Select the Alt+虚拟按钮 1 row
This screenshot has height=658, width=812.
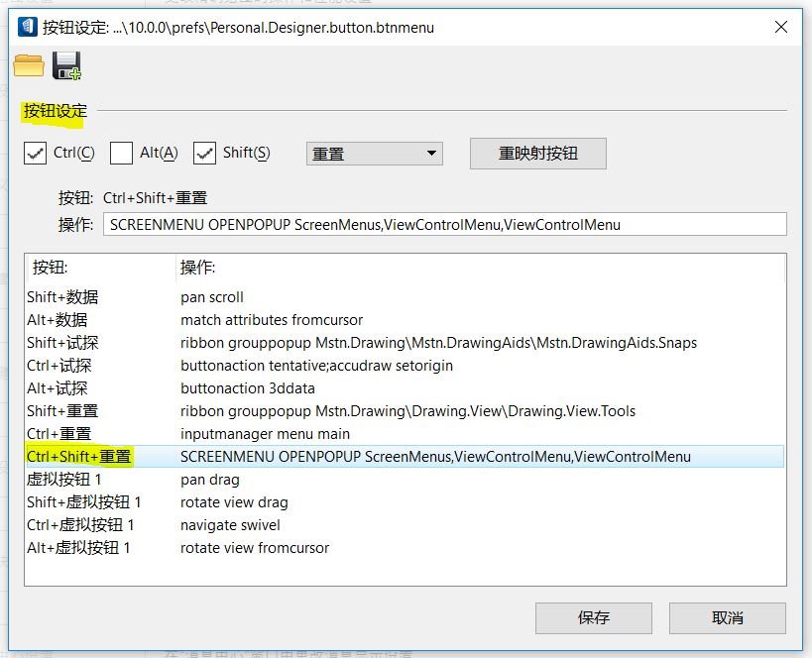coord(405,548)
